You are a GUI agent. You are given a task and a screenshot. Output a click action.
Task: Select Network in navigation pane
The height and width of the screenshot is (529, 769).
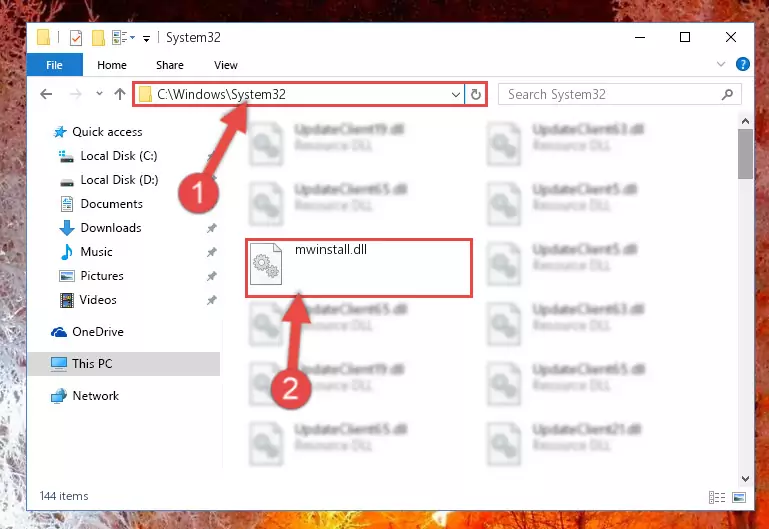(95, 396)
